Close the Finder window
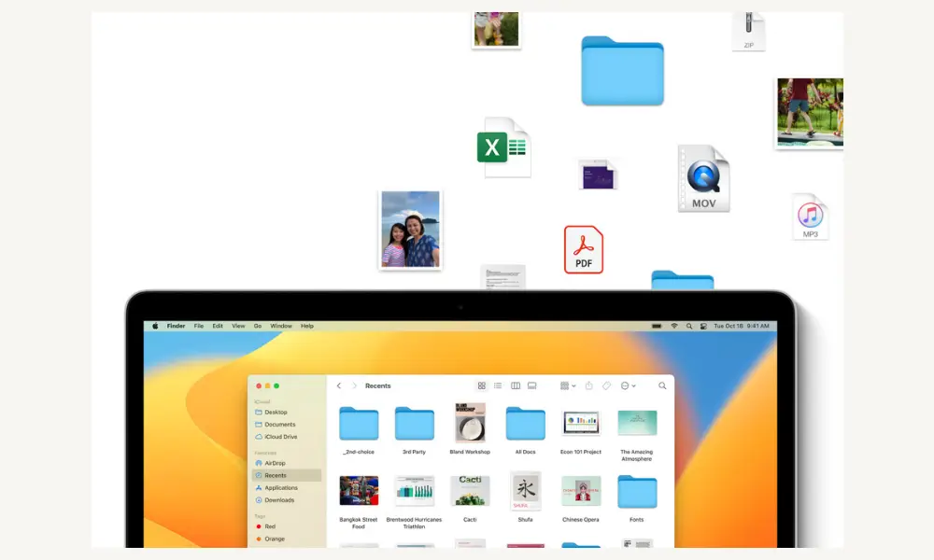 click(259, 386)
